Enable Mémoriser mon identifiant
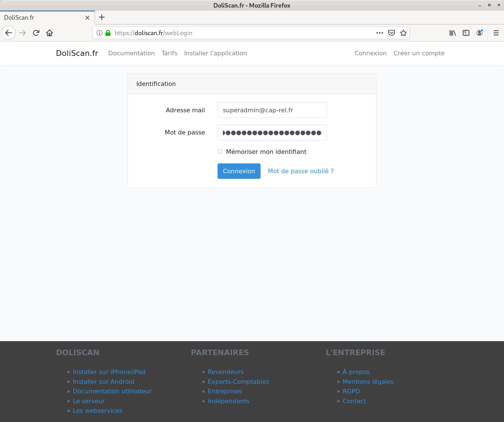This screenshot has height=422, width=504. (x=220, y=151)
